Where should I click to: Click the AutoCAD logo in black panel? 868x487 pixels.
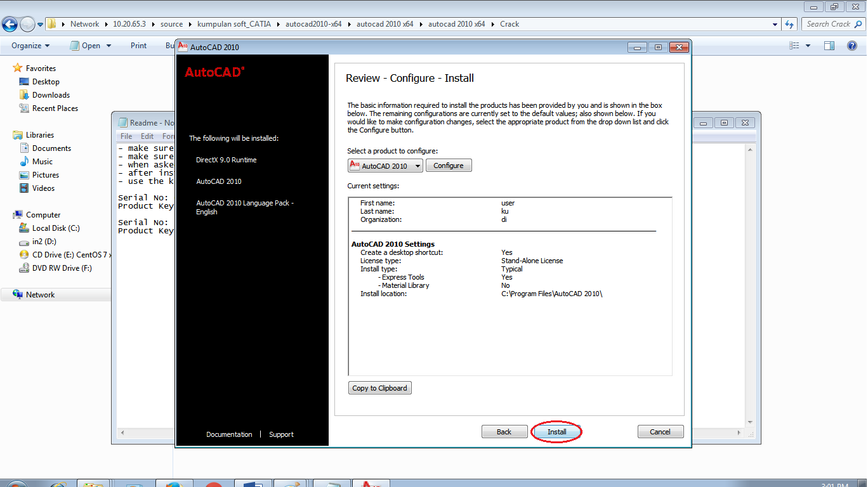214,72
